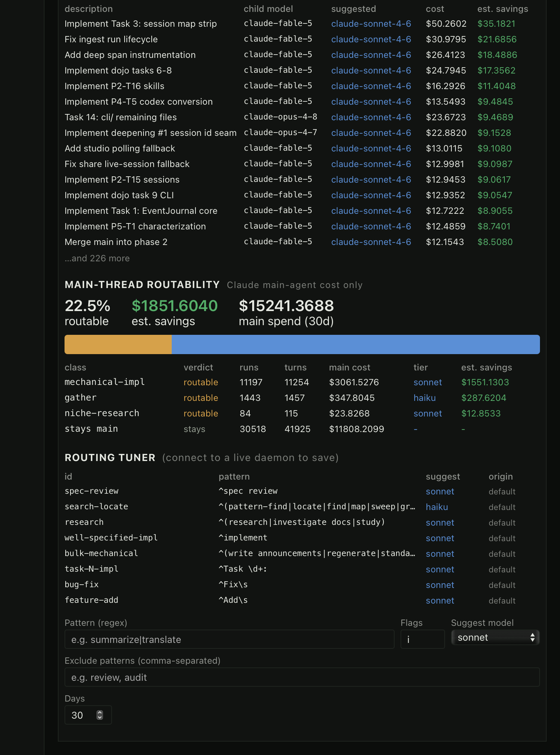Select the search-locate rule id
Screen dimensions: 560x755
[x=96, y=507]
